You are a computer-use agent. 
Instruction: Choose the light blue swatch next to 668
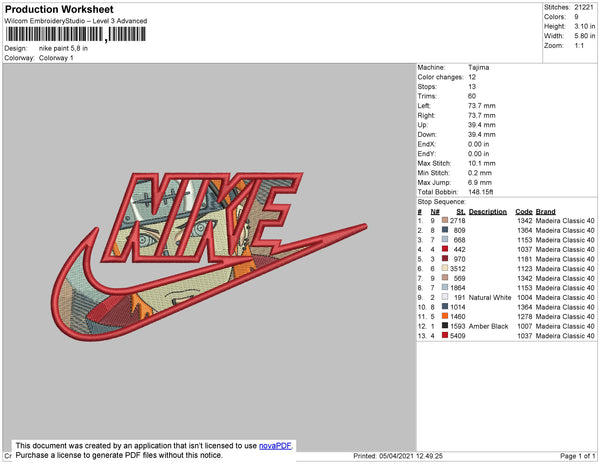(445, 239)
